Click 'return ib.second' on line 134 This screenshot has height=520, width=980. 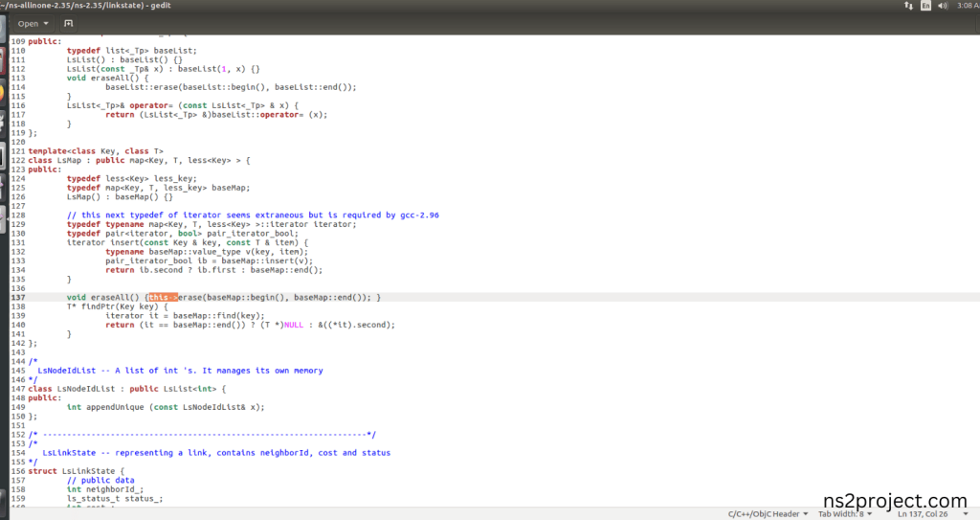(x=144, y=270)
